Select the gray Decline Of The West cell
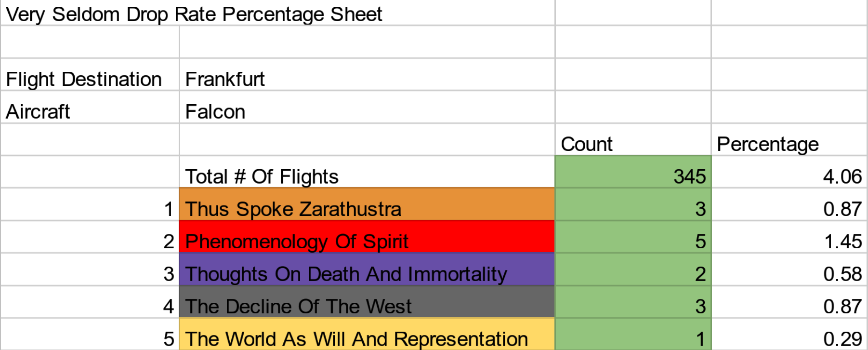868x350 pixels. click(366, 306)
